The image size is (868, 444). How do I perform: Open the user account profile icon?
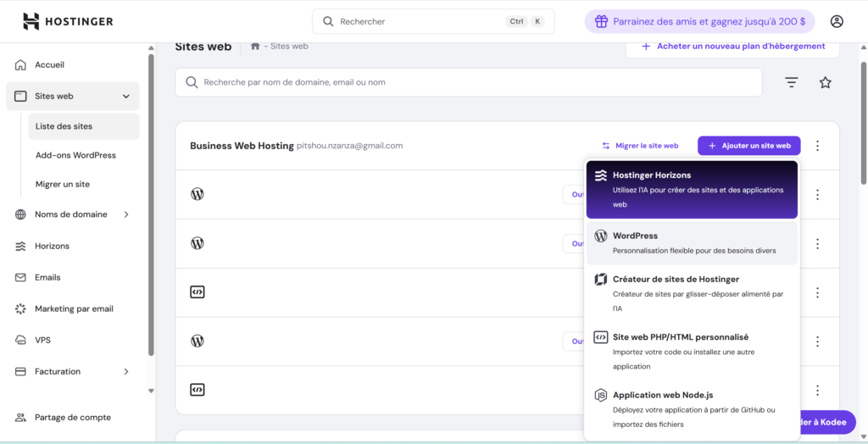click(x=837, y=21)
